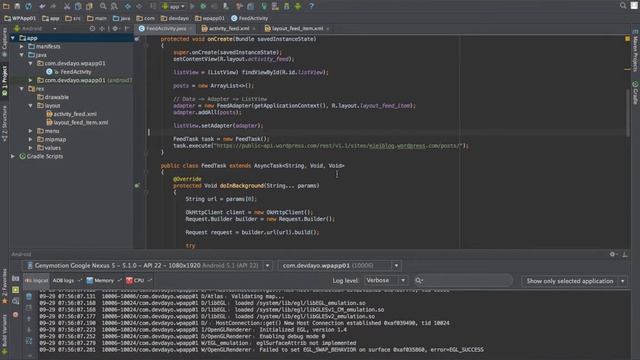Switch to the logcat tab
Image resolution: width=640 pixels, height=360 pixels.
[36, 281]
